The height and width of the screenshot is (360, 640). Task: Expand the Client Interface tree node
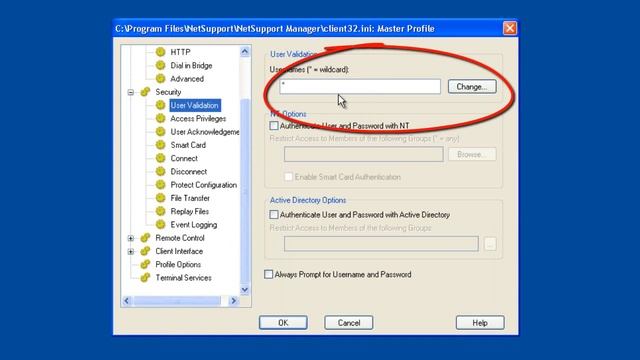131,251
